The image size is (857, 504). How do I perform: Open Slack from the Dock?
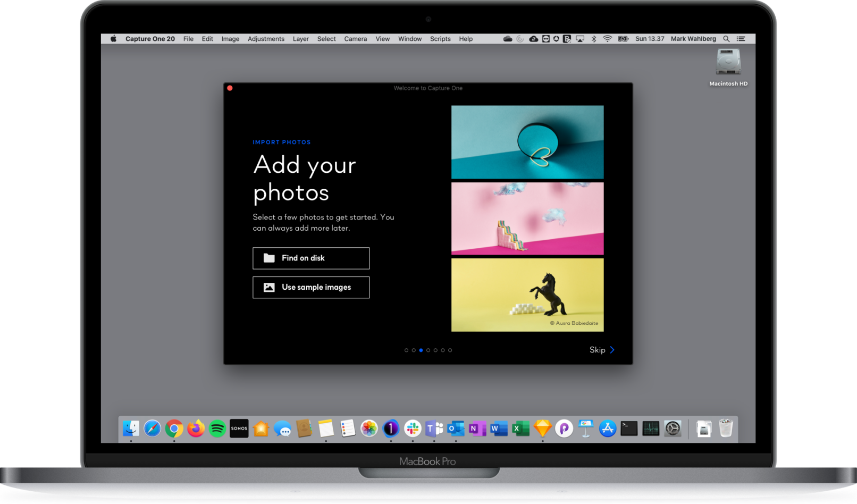[414, 429]
